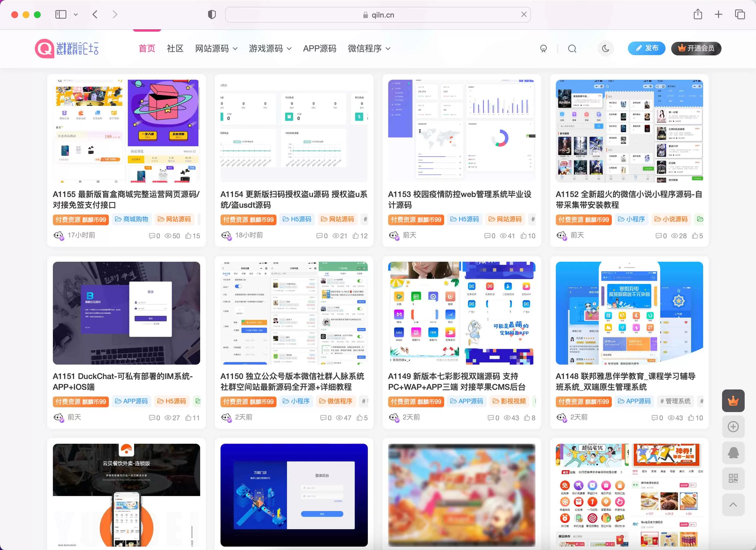Select the 首页 nav tab
Image resolution: width=756 pixels, height=550 pixels.
[x=147, y=49]
